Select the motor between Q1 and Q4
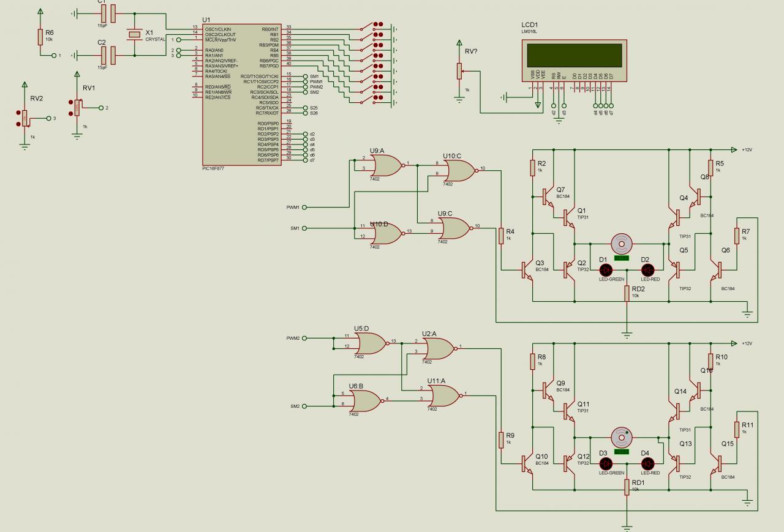Image resolution: width=784 pixels, height=532 pixels. 621,243
